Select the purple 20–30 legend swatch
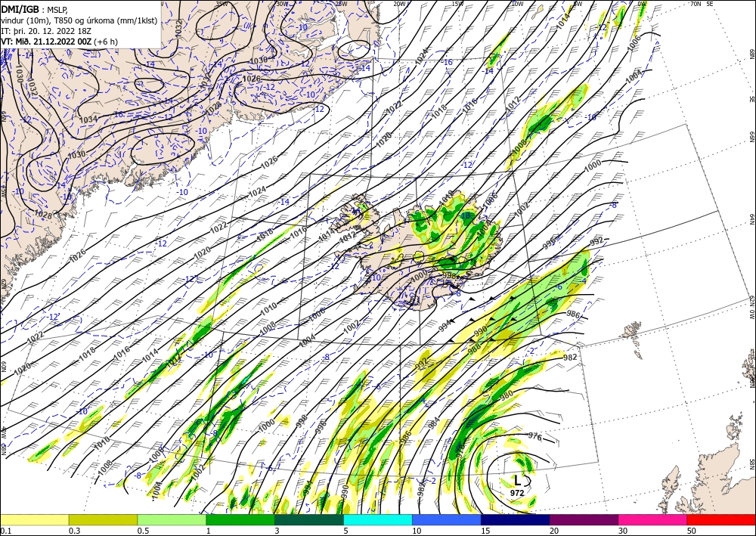Screen dimensions: 756x536 [x=584, y=519]
